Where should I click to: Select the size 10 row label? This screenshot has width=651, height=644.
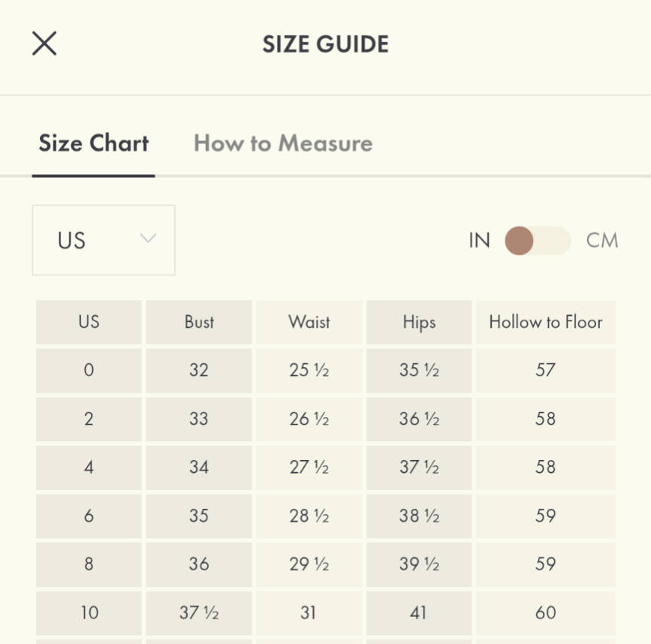point(89,612)
